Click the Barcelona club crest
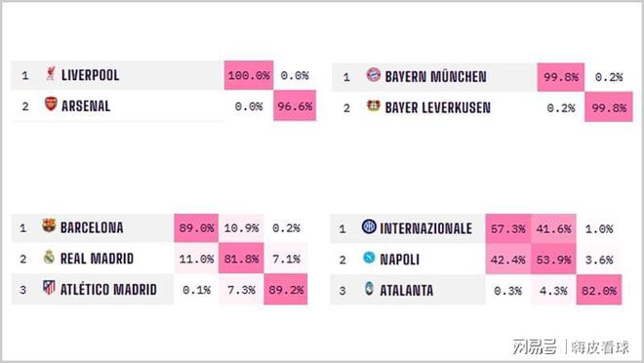The height and width of the screenshot is (363, 644). [x=49, y=225]
